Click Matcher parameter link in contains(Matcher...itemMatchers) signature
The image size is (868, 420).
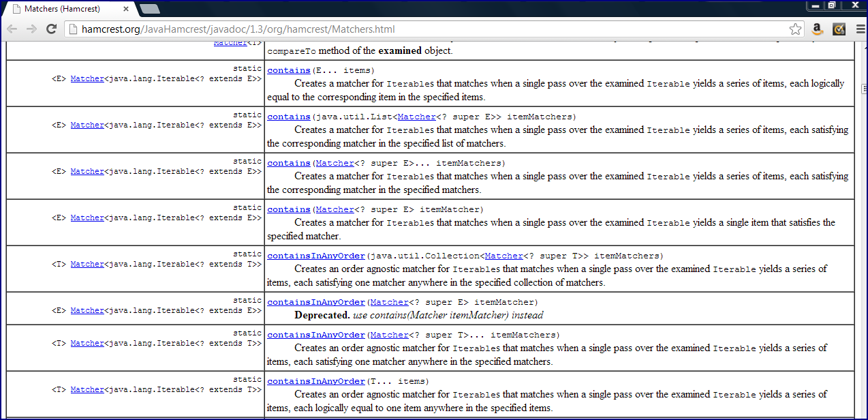pos(335,163)
